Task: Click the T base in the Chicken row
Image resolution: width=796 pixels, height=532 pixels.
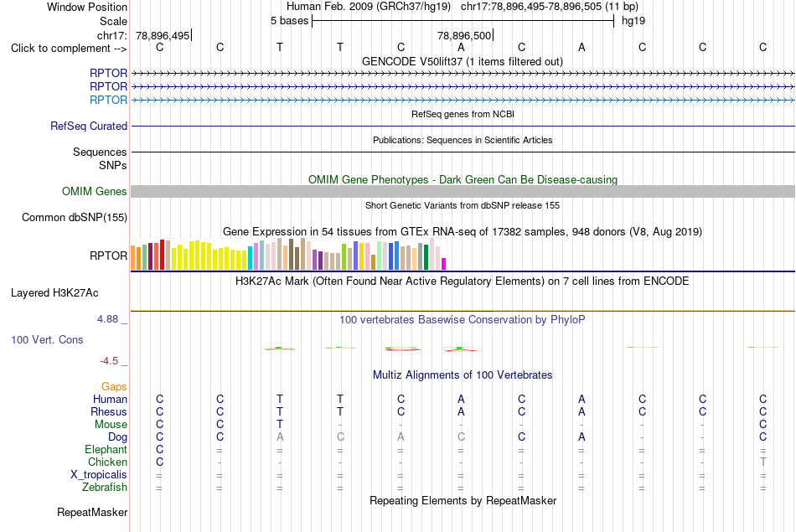Action: [762, 462]
